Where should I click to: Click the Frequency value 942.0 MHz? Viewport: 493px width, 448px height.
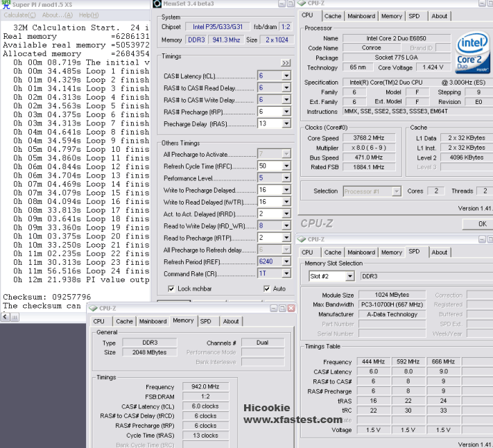coord(205,387)
